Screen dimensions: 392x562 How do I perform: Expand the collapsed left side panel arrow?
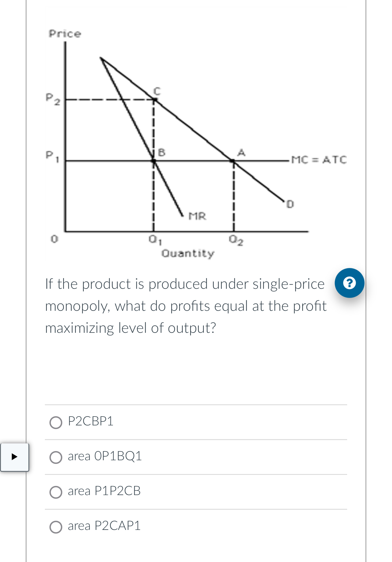14,457
